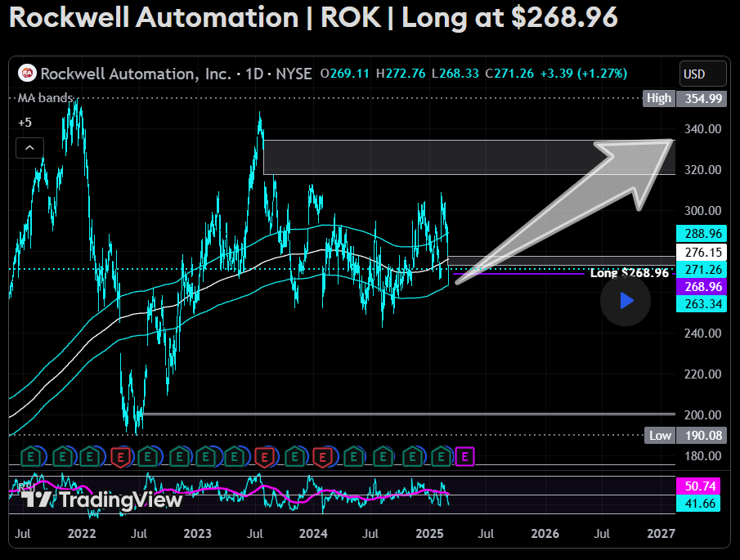The image size is (740, 560).
Task: Click the 240.00 price axis level
Action: tap(702, 333)
